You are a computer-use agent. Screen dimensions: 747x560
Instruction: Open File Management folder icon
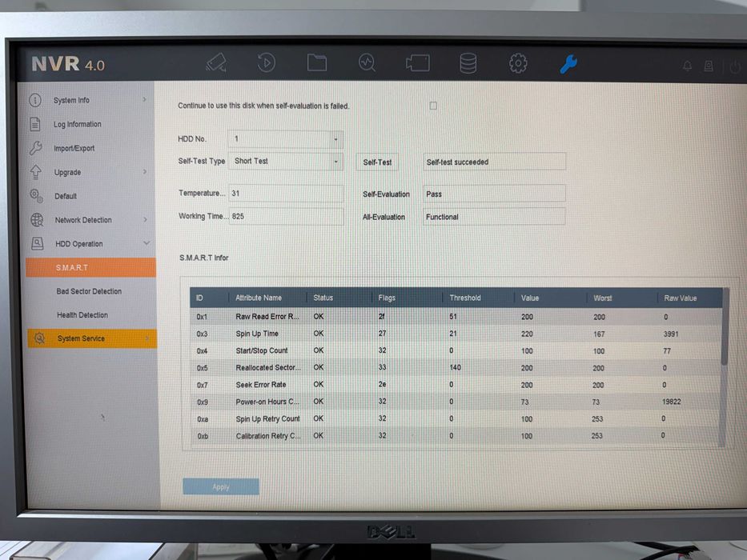[x=317, y=62]
